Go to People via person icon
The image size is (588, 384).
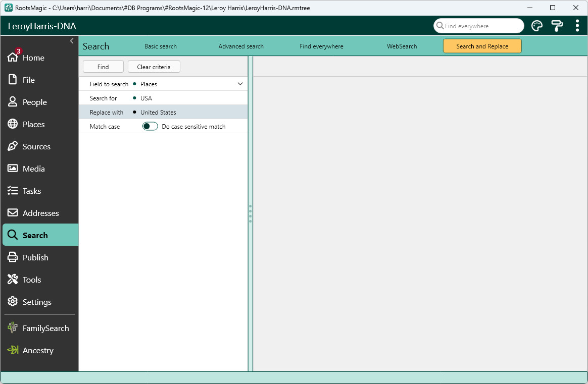point(13,102)
